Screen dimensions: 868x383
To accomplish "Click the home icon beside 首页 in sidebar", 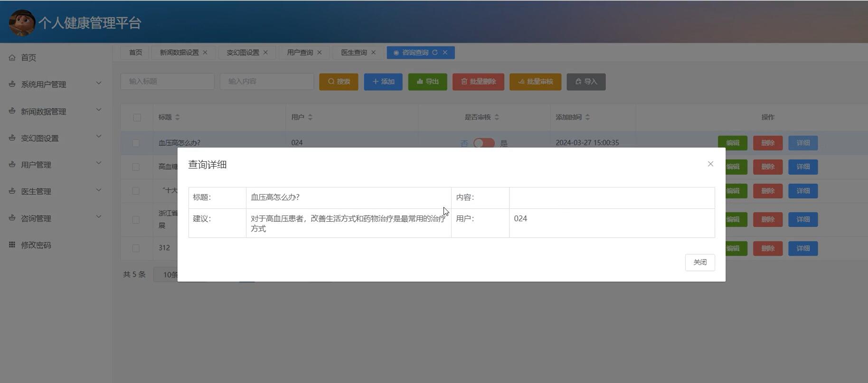I will point(12,57).
